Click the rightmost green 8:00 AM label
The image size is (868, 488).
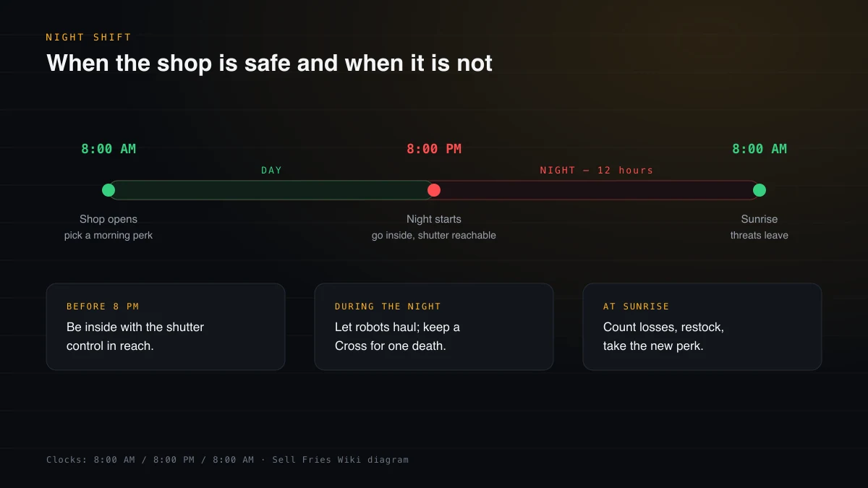pyautogui.click(x=759, y=149)
